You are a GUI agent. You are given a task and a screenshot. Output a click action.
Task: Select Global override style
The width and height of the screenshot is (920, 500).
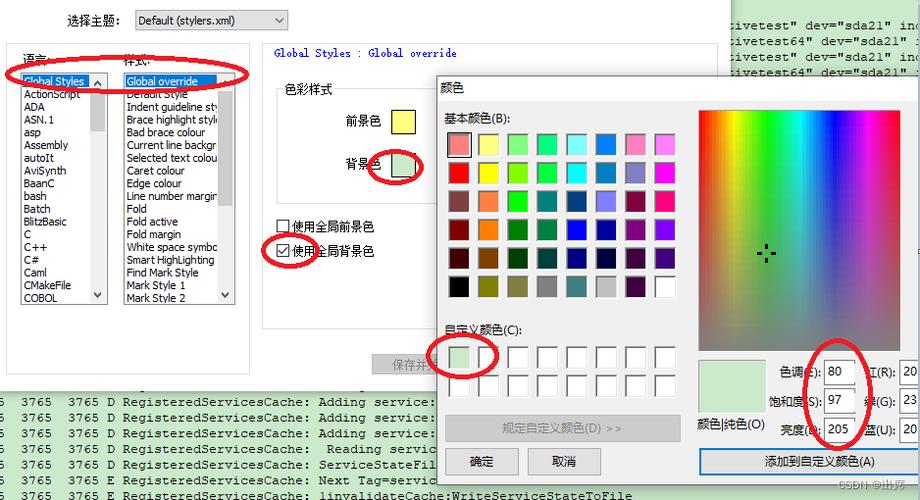170,81
